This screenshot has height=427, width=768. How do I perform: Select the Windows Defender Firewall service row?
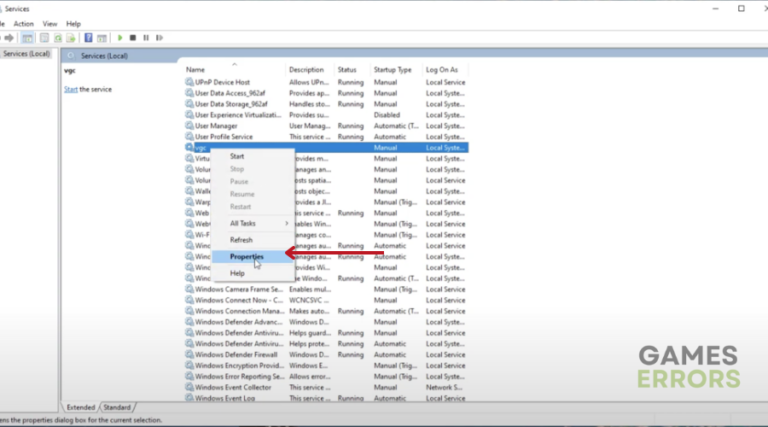(x=237, y=354)
